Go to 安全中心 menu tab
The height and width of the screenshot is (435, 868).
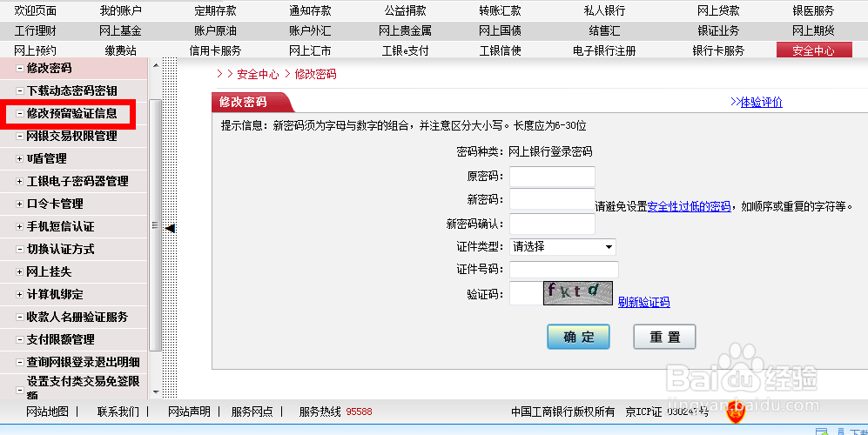[x=814, y=50]
